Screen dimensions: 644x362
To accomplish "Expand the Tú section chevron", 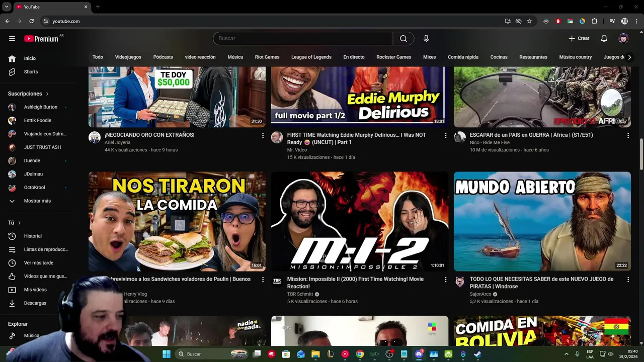I will pyautogui.click(x=20, y=223).
